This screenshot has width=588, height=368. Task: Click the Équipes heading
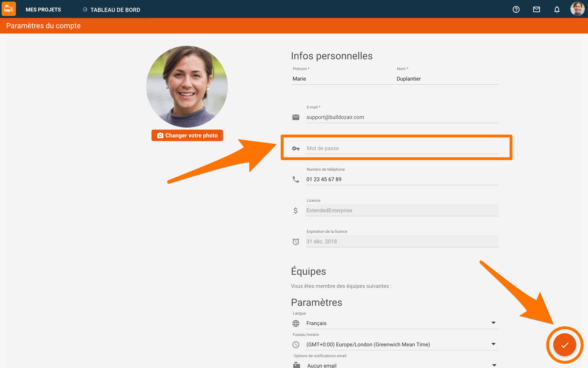(x=308, y=271)
